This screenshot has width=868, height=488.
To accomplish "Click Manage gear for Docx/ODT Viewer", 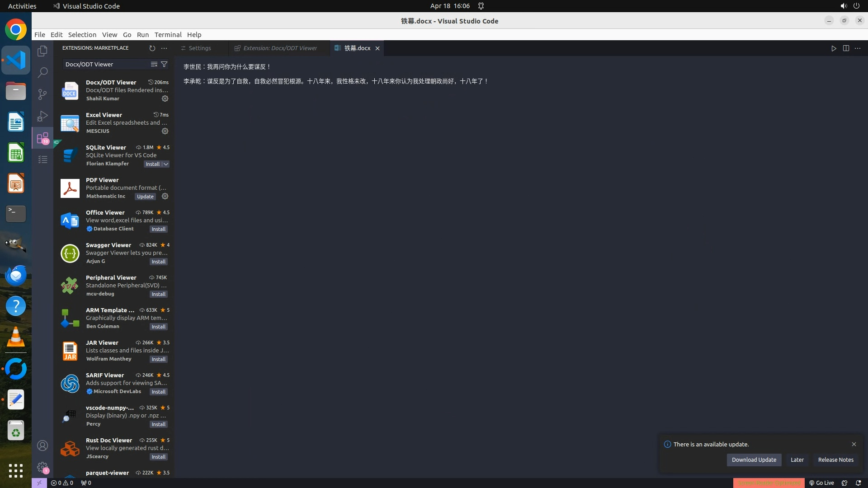I will tap(165, 99).
